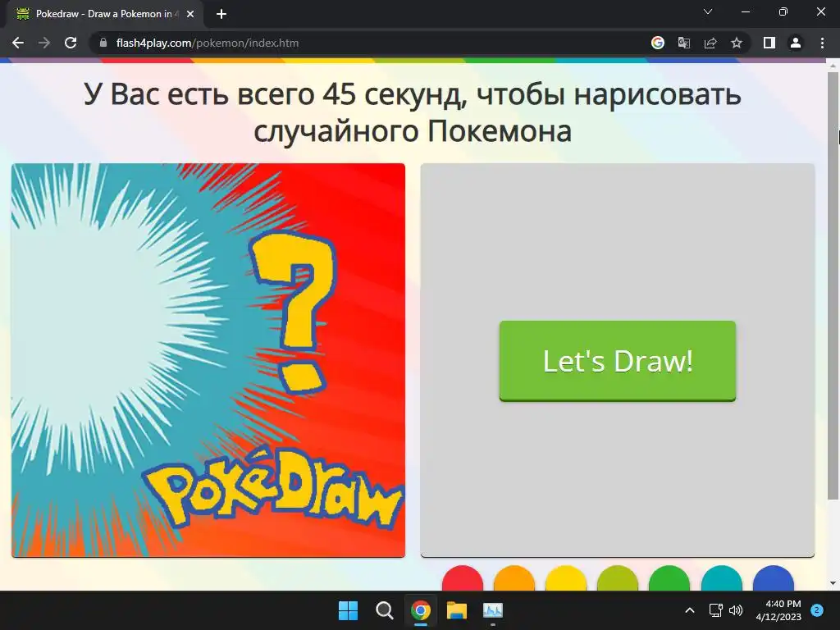This screenshot has width=840, height=630.
Task: Pick the green color swatch
Action: (669, 578)
